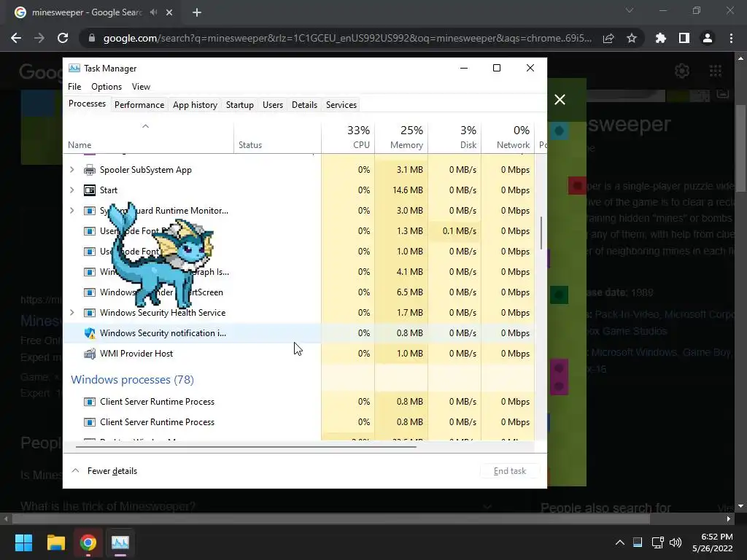Click the Windows Security notification shield icon
Image resolution: width=747 pixels, height=560 pixels.
(90, 333)
